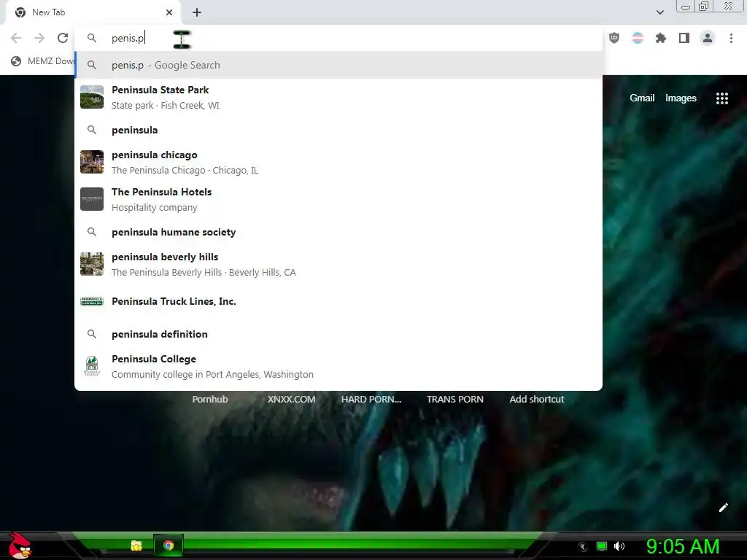Reload the current page
The image size is (747, 560).
tap(63, 38)
